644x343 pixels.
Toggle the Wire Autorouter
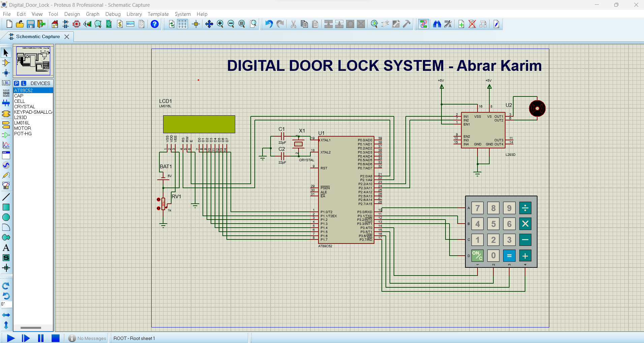pos(423,24)
